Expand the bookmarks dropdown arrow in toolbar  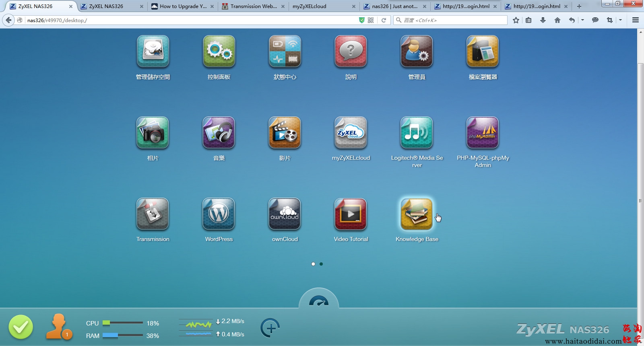click(582, 20)
